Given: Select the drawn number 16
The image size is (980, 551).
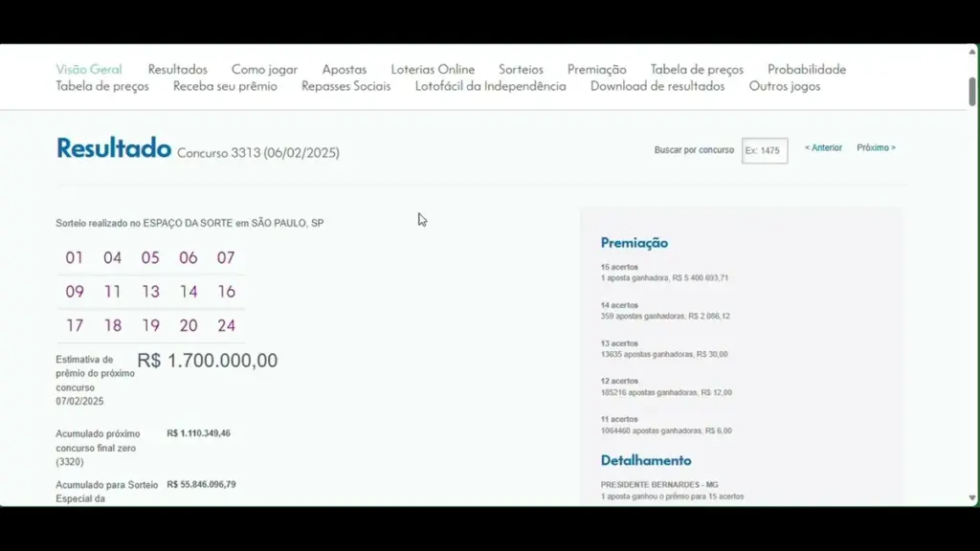Looking at the screenshot, I should pyautogui.click(x=226, y=292).
